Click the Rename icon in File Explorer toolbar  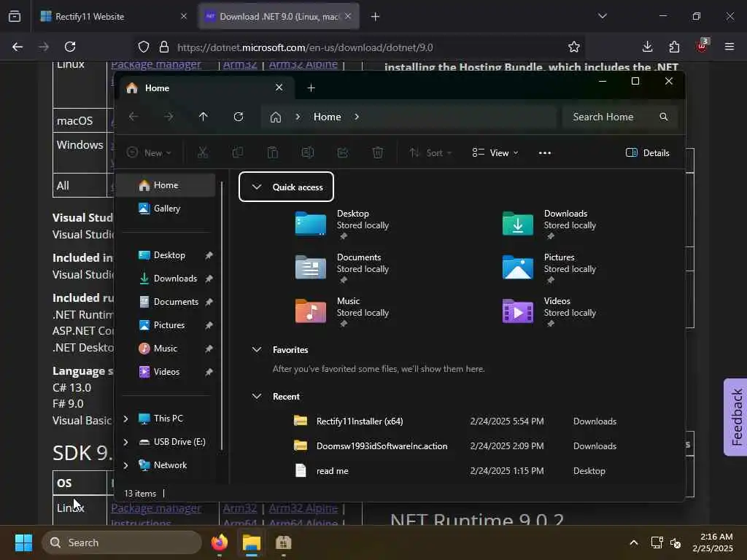pos(308,152)
